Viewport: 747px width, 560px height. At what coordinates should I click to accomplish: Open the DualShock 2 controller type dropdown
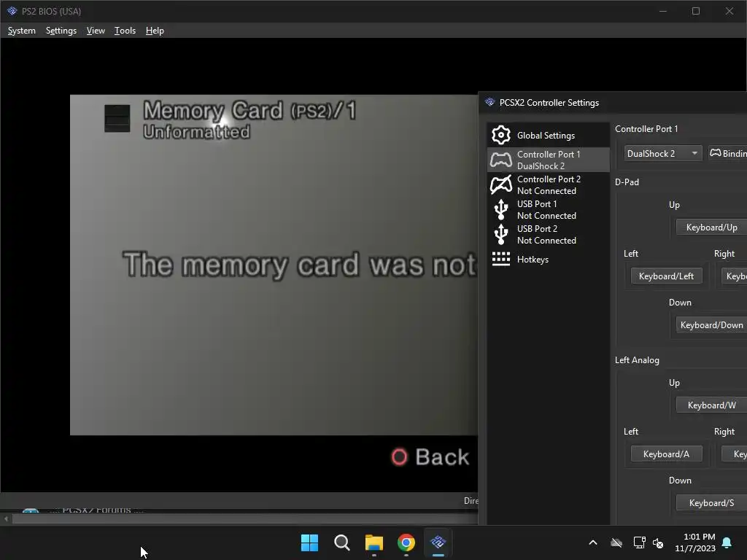pyautogui.click(x=662, y=153)
